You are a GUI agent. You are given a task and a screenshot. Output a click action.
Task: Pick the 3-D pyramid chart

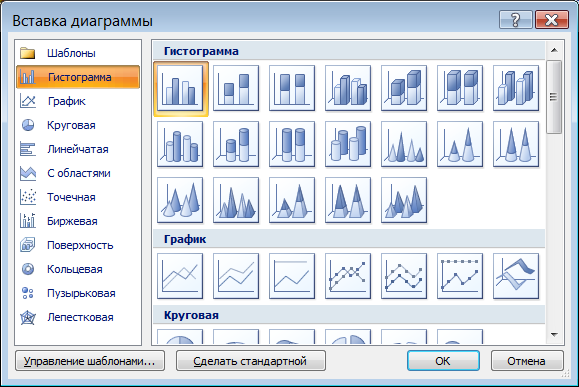point(404,200)
